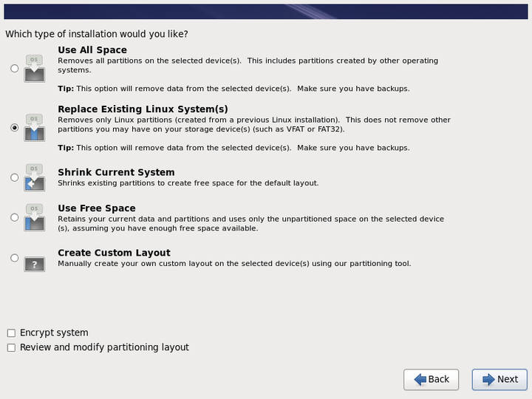Click the Use Free Space disk icon
The image size is (532, 399).
[34, 217]
